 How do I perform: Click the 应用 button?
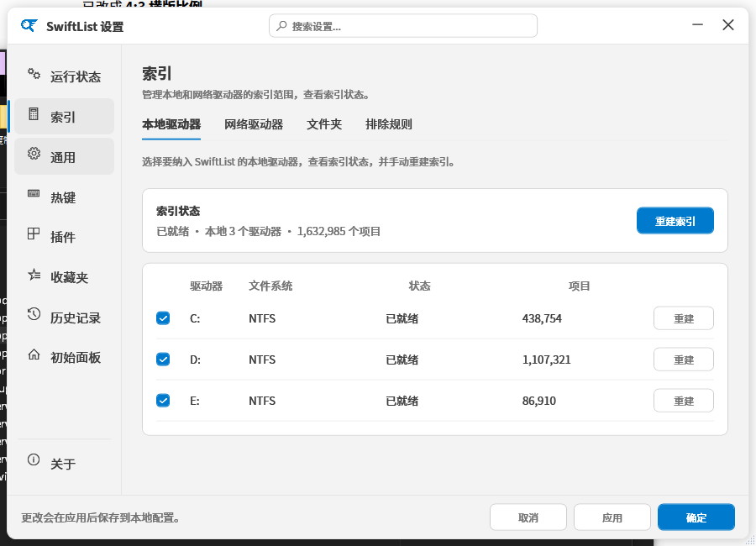point(612,517)
